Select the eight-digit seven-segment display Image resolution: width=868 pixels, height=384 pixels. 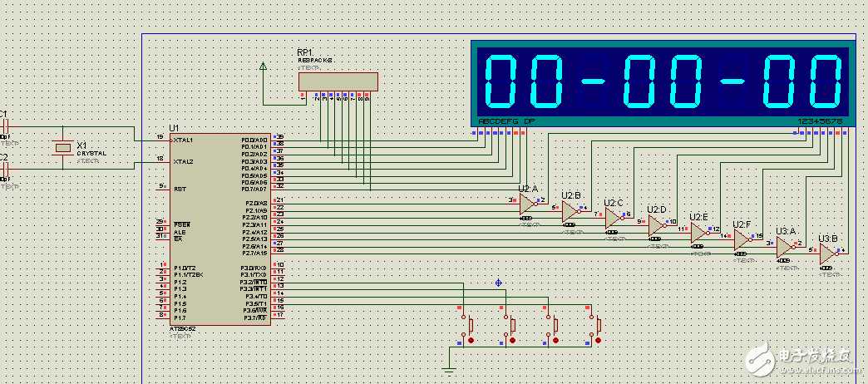(663, 84)
